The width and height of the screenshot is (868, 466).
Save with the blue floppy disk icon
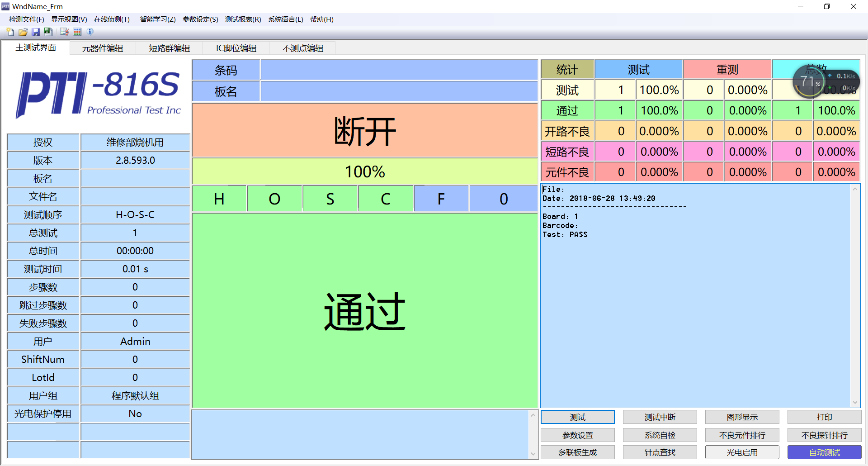(35, 32)
